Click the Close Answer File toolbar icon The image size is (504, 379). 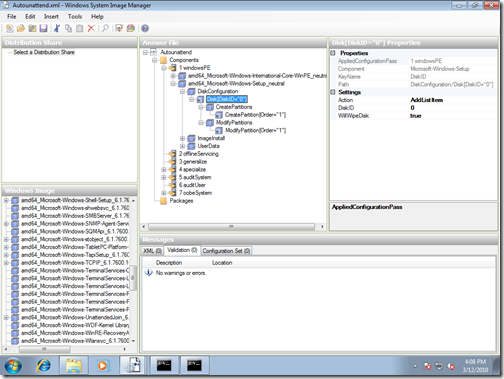(x=32, y=29)
